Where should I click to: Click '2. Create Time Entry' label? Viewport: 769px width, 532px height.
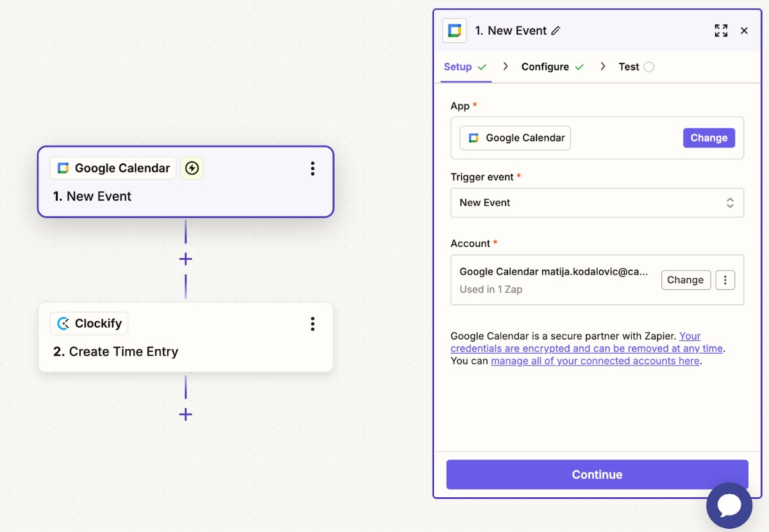click(116, 351)
